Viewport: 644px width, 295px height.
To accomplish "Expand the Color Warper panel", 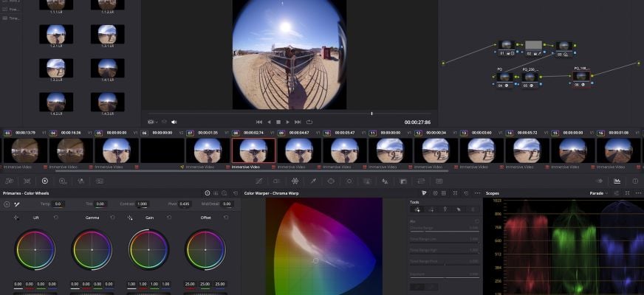I will [455, 192].
